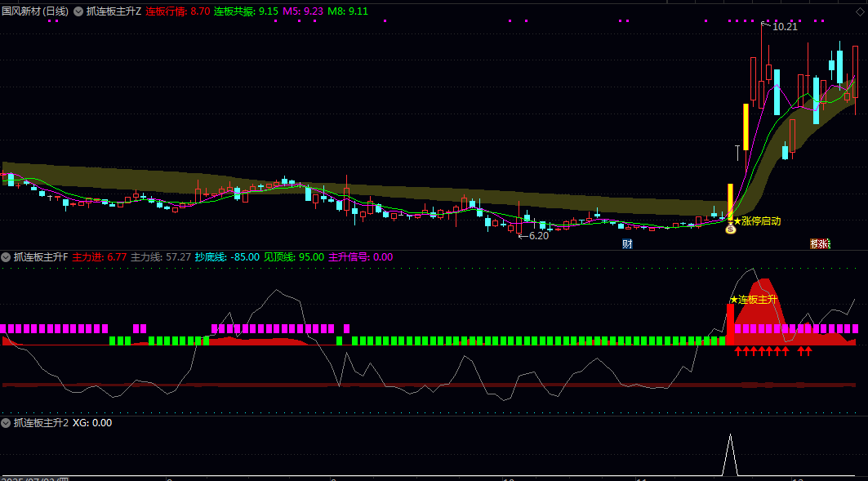Expand the 抓连板主升F indicator menu arrow
Screen dimensions: 868x481
tap(6, 257)
